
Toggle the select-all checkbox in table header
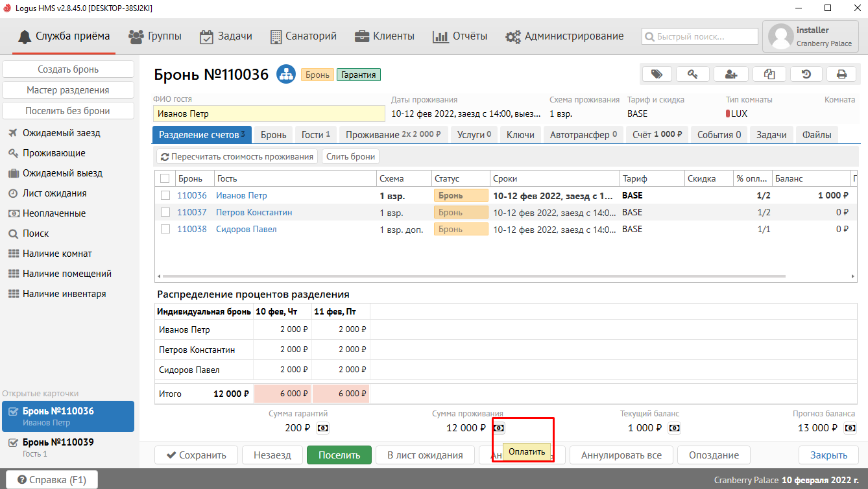pyautogui.click(x=165, y=178)
